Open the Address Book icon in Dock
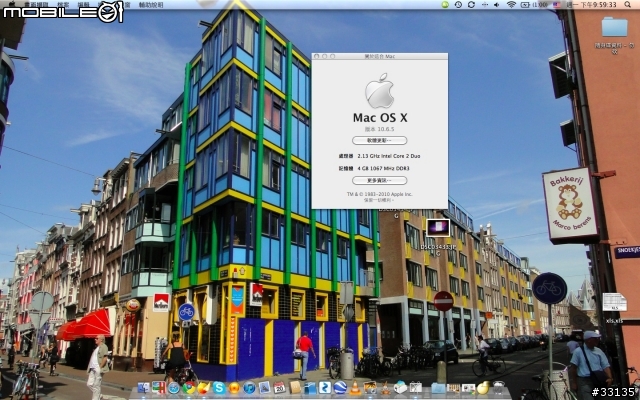Screen dimensions: 640x400 pyautogui.click(x=295, y=387)
